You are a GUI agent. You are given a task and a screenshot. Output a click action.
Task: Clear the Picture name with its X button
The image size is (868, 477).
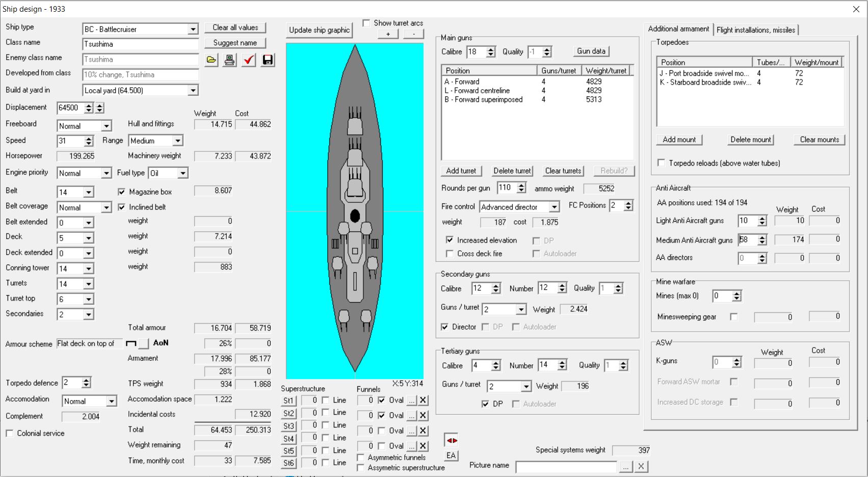click(x=641, y=467)
